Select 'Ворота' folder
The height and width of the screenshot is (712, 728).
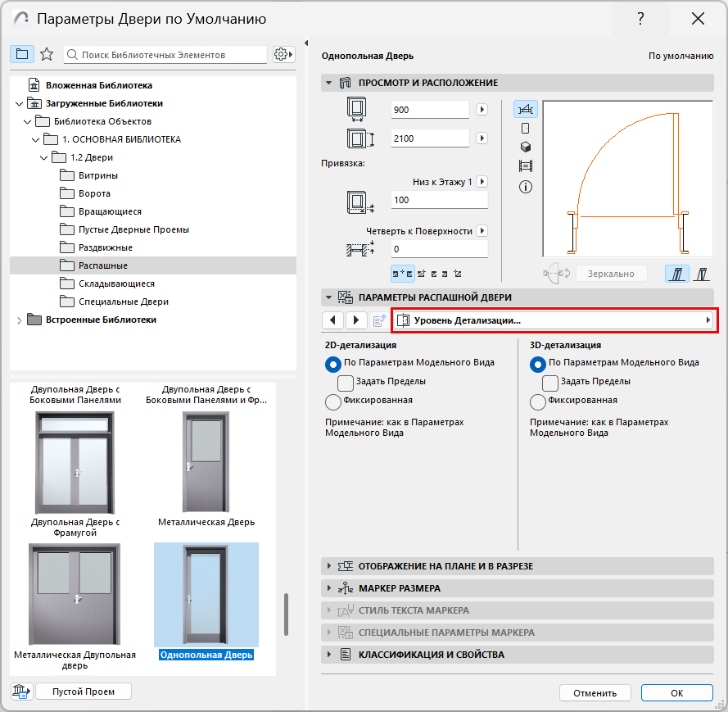(94, 193)
